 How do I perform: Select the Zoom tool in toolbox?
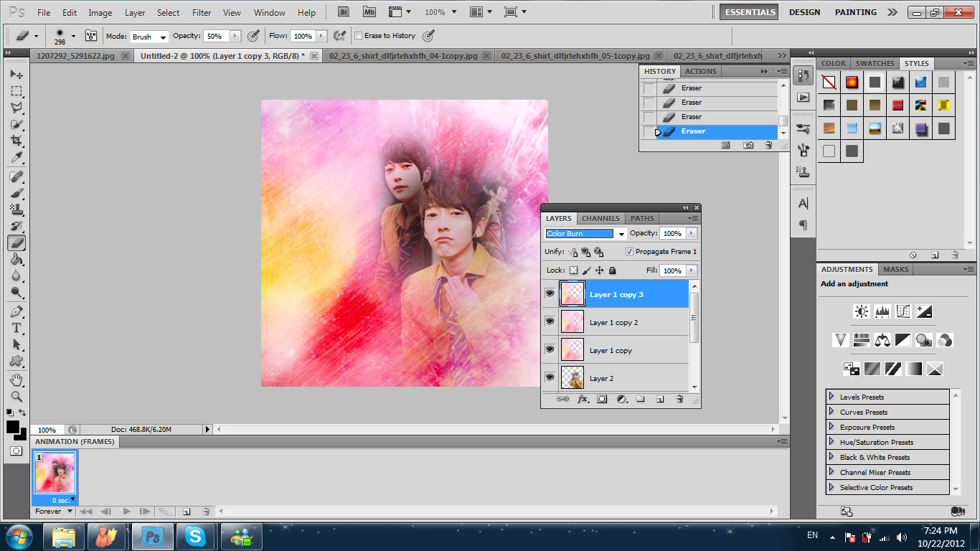coord(17,396)
